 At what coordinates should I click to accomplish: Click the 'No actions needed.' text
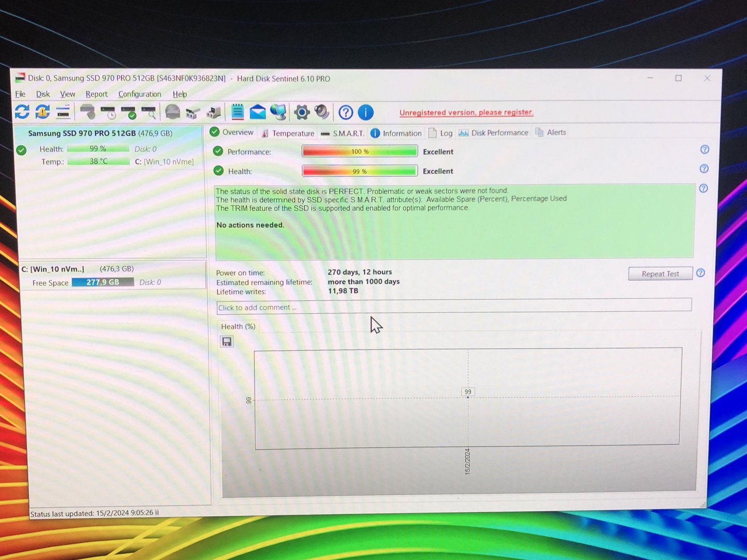click(x=250, y=225)
